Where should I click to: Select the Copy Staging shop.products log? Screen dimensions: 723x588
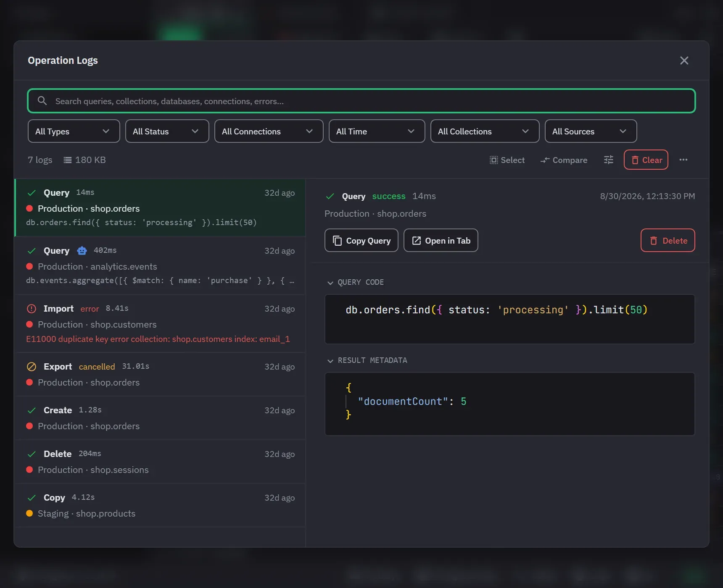tap(160, 505)
